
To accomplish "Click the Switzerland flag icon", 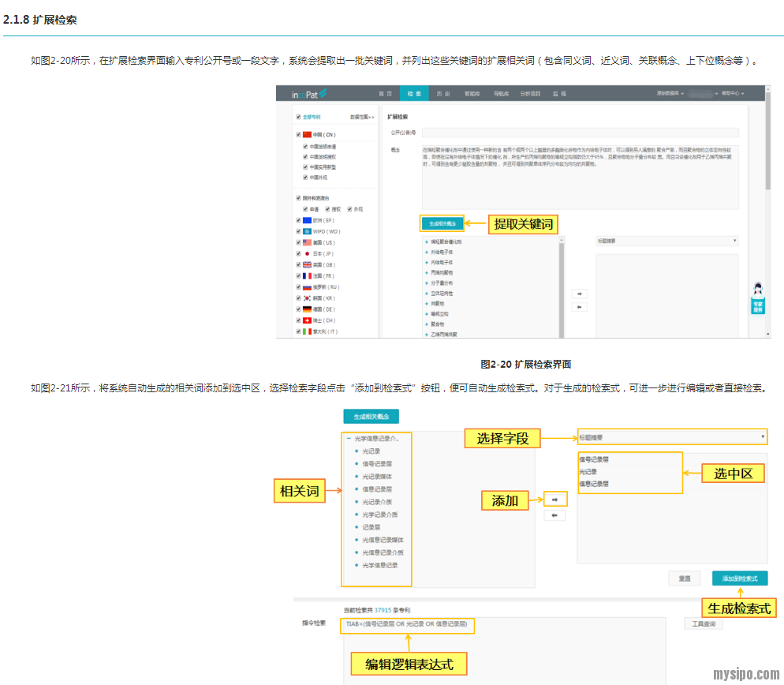I will [308, 321].
